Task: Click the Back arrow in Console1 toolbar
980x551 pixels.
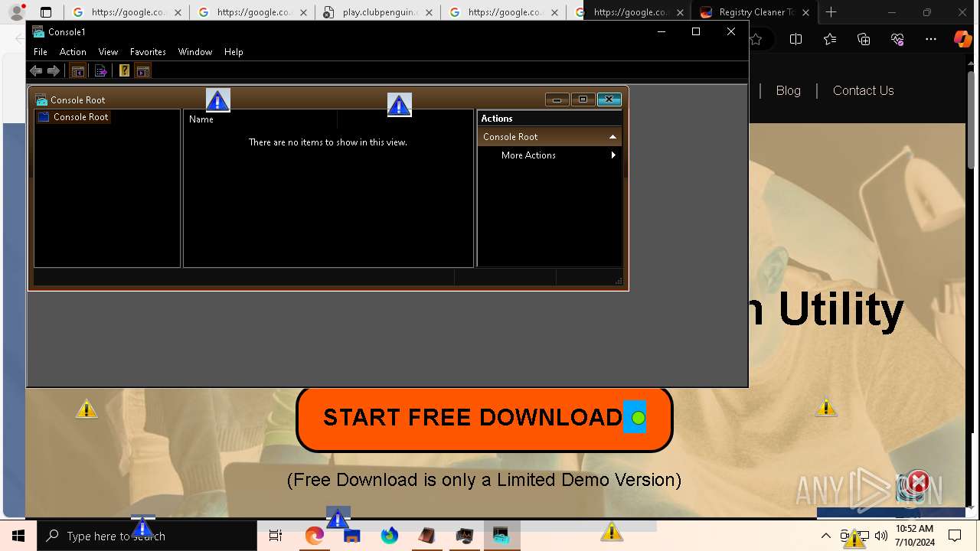Action: [x=36, y=71]
